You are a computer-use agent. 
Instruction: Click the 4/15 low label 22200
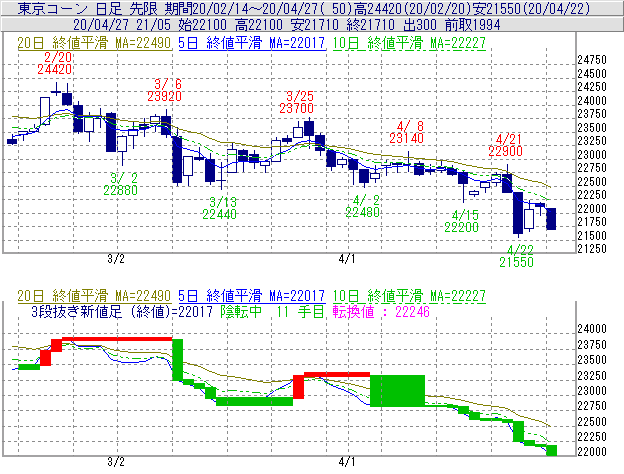click(461, 227)
